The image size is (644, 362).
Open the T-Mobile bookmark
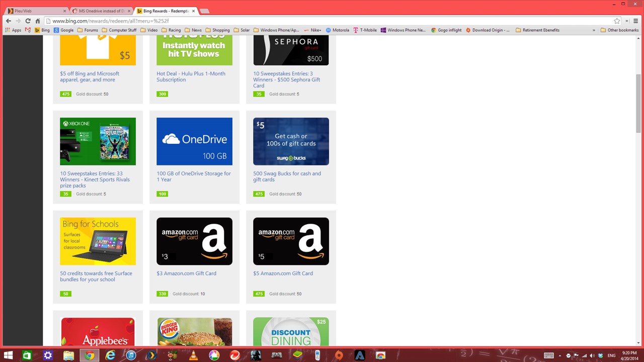click(x=365, y=30)
